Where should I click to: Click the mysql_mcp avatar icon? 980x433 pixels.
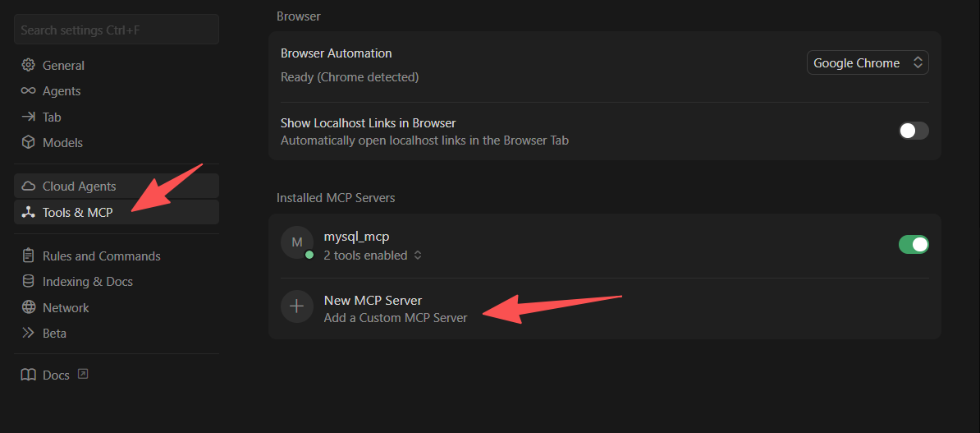(297, 242)
